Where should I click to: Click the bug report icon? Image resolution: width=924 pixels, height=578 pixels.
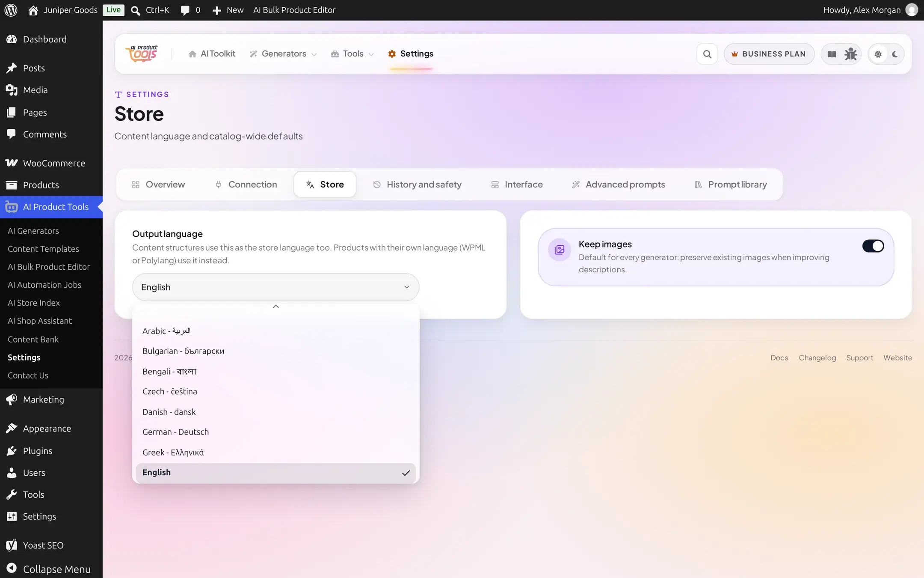pyautogui.click(x=850, y=54)
